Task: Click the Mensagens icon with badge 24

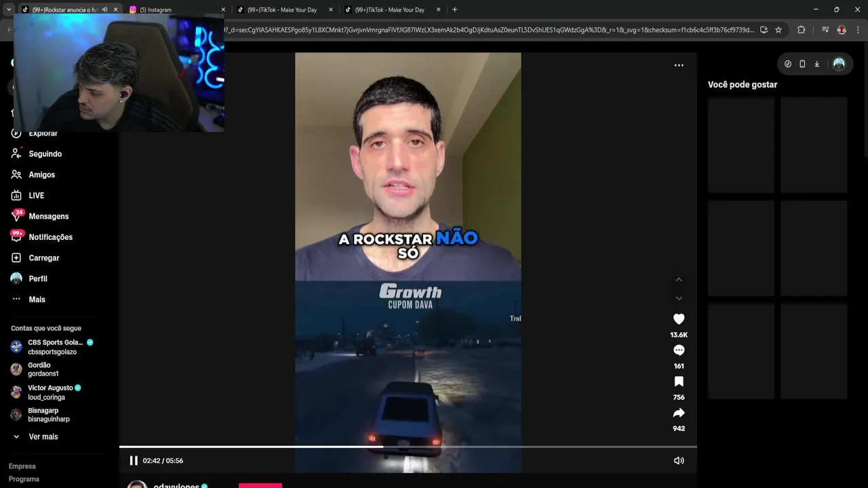Action: [x=16, y=216]
